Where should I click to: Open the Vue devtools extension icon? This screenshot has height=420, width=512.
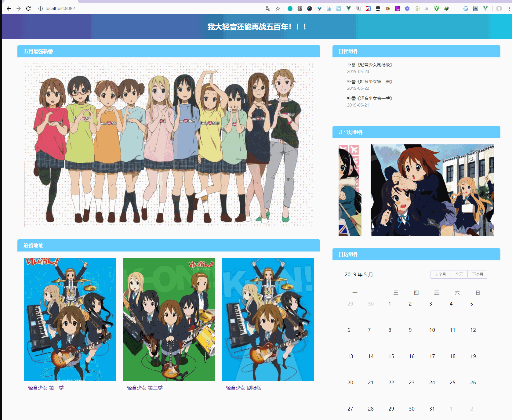(349, 9)
